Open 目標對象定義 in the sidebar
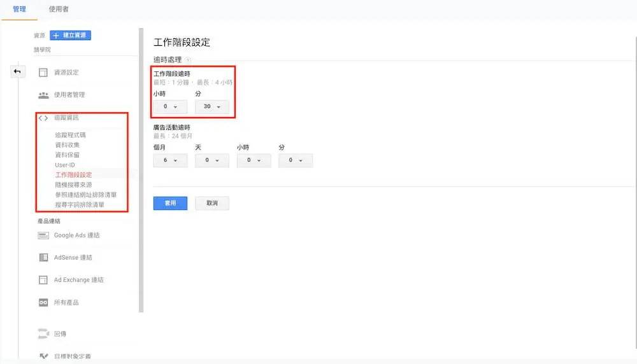 pyautogui.click(x=73, y=356)
